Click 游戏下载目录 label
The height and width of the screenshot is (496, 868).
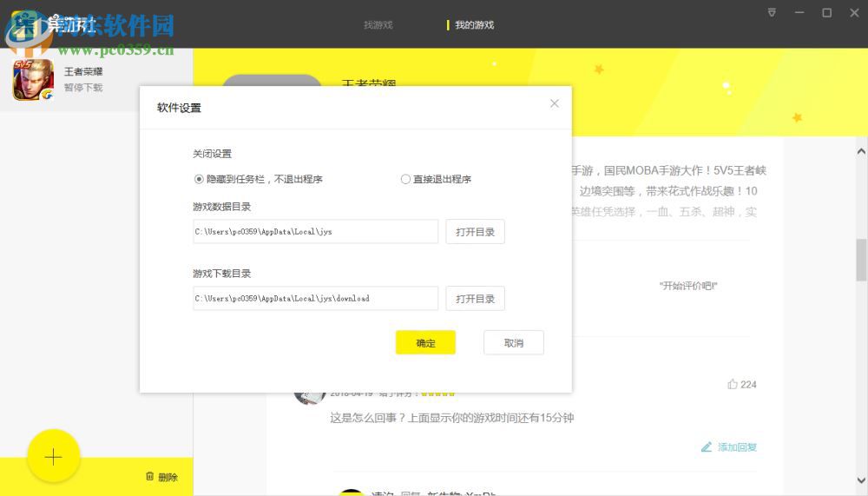pyautogui.click(x=221, y=274)
